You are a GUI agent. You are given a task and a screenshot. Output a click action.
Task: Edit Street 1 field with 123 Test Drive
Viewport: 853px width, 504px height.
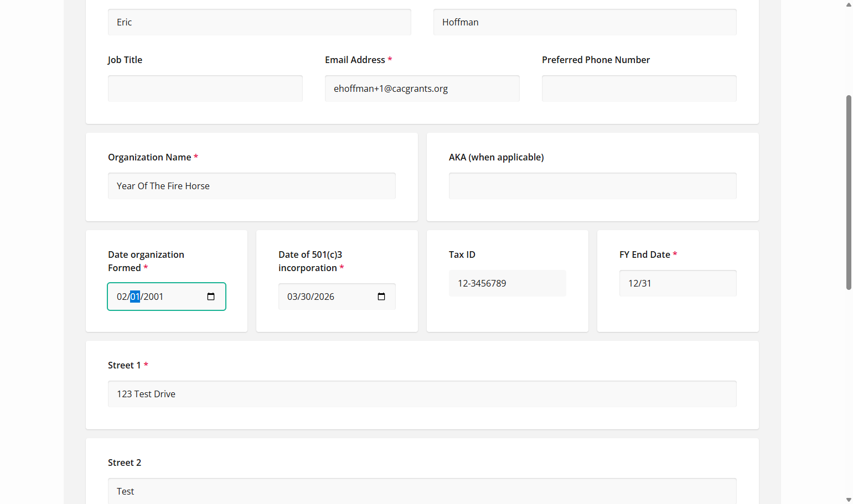click(x=422, y=394)
